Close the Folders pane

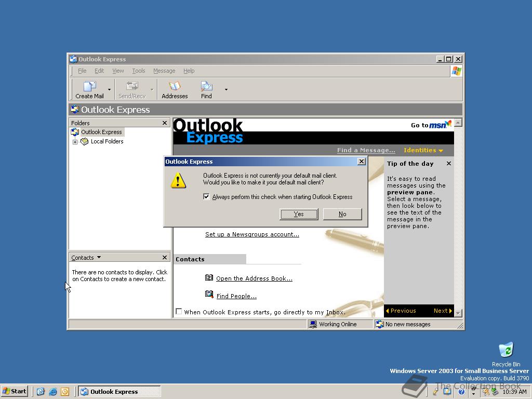165,123
